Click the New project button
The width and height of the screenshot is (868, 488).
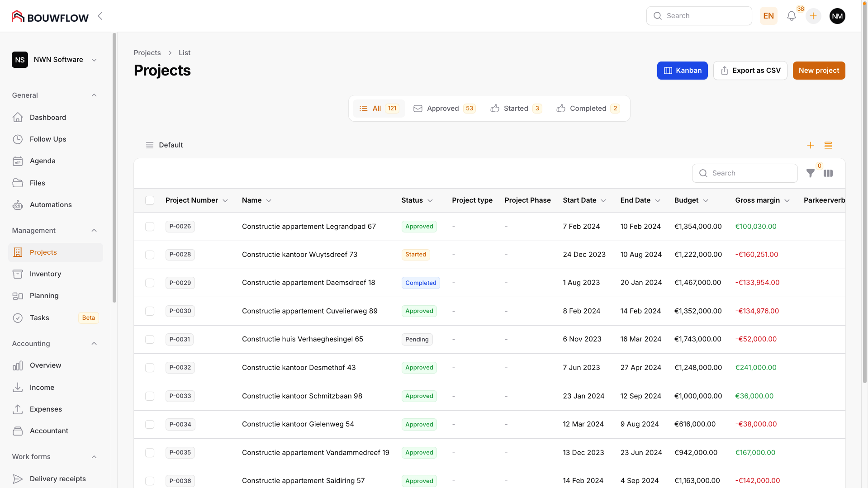click(819, 70)
